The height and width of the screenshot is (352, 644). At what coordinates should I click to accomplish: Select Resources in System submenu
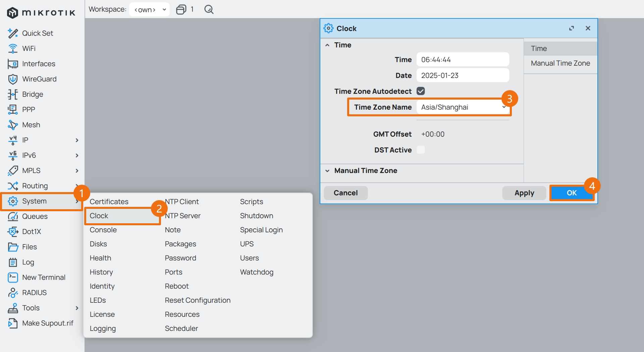click(x=182, y=314)
